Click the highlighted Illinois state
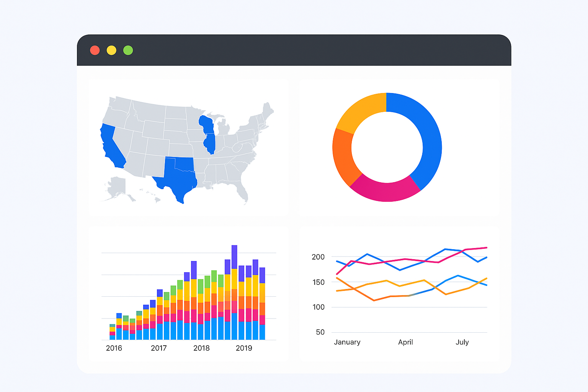Viewport: 588px width, 392px height. pyautogui.click(x=210, y=143)
